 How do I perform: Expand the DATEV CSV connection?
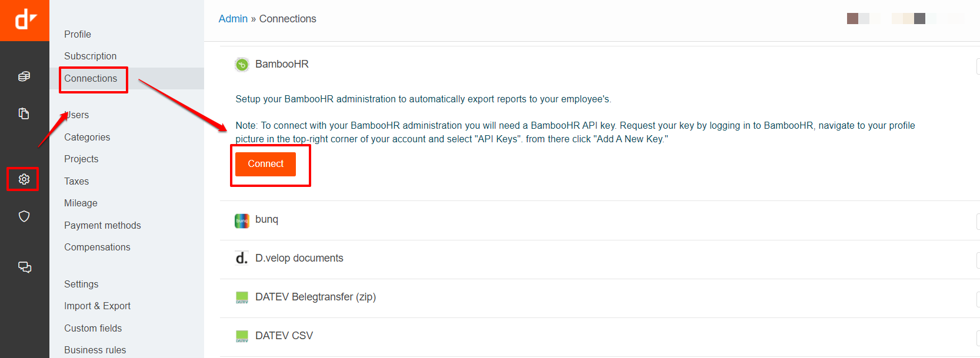coord(284,336)
